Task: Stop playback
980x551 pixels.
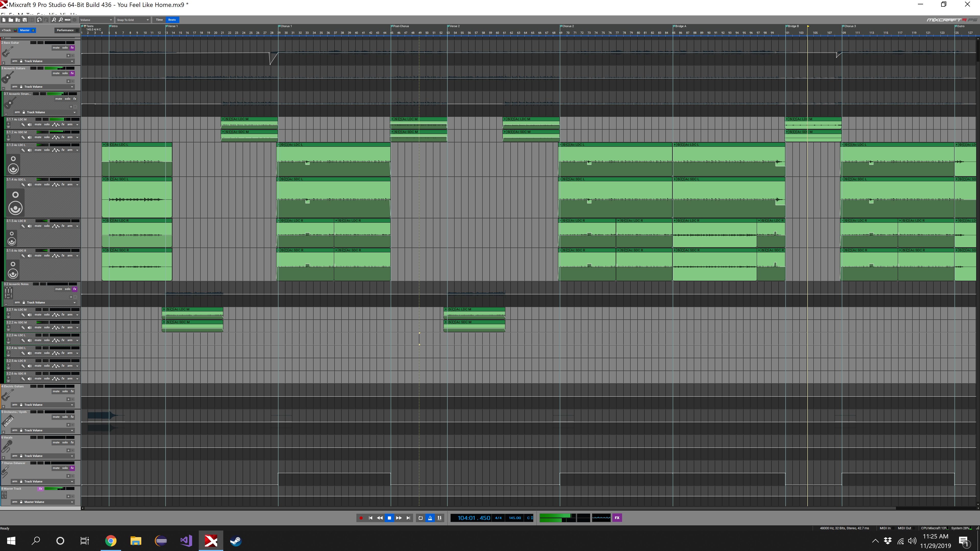Action: [389, 518]
